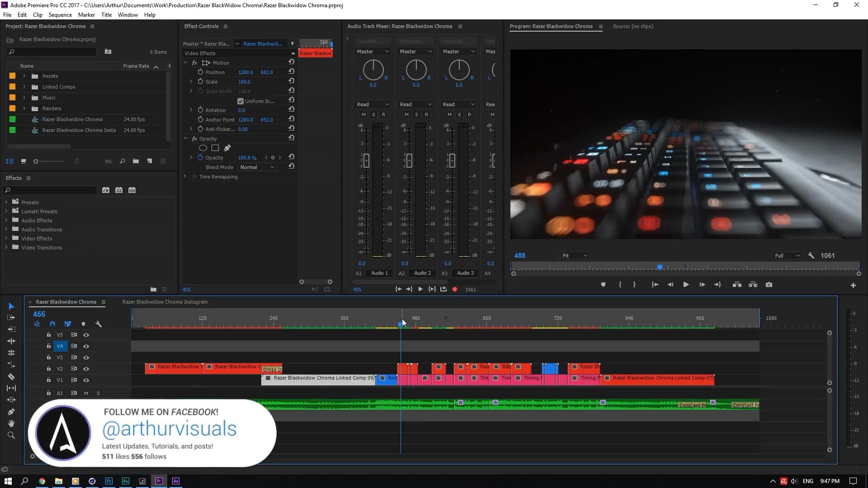Image resolution: width=868 pixels, height=488 pixels.
Task: Hide the V2 track output eye
Action: click(x=86, y=369)
